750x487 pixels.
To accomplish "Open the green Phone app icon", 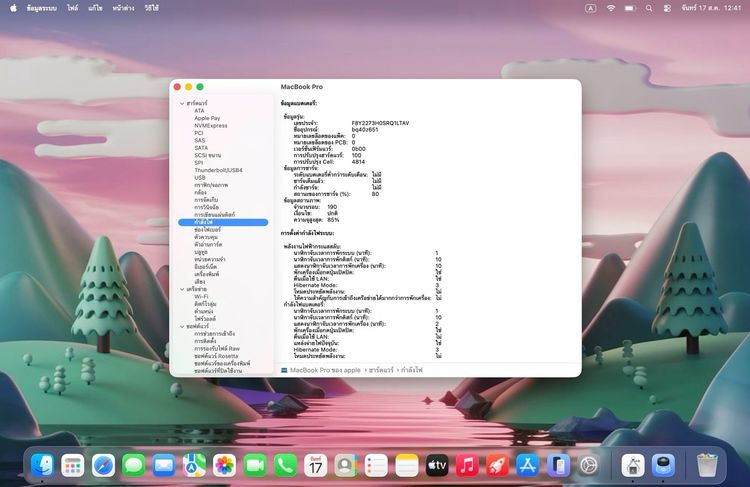I will (x=285, y=465).
